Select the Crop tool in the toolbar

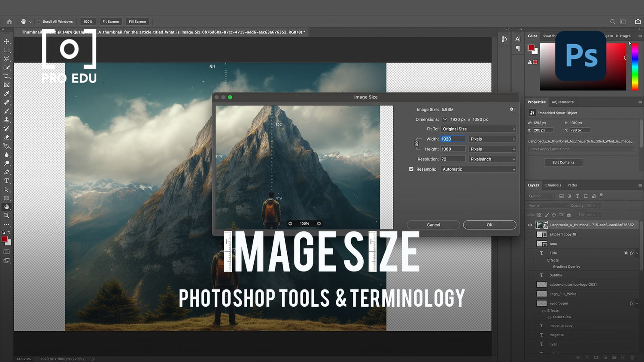pos(6,76)
